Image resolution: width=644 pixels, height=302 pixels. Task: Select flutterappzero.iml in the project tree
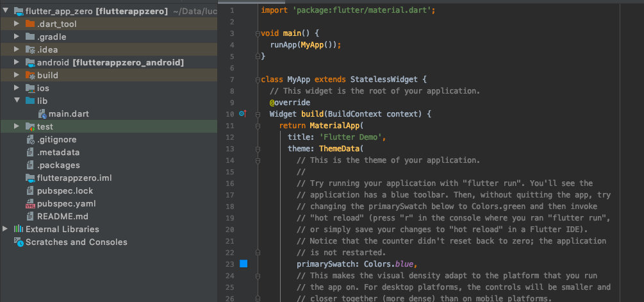pos(74,178)
